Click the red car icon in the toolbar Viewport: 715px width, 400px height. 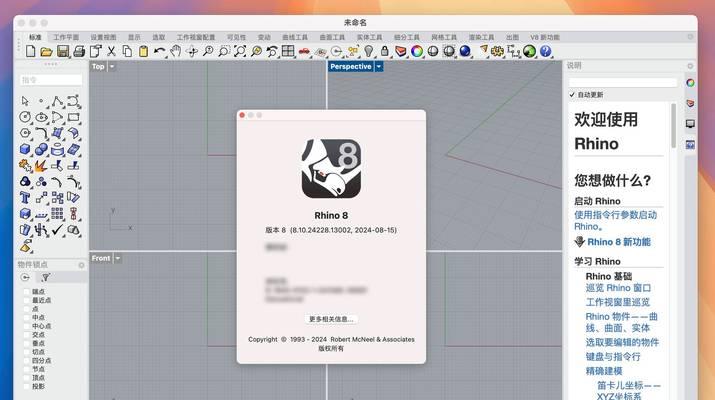tap(304, 52)
